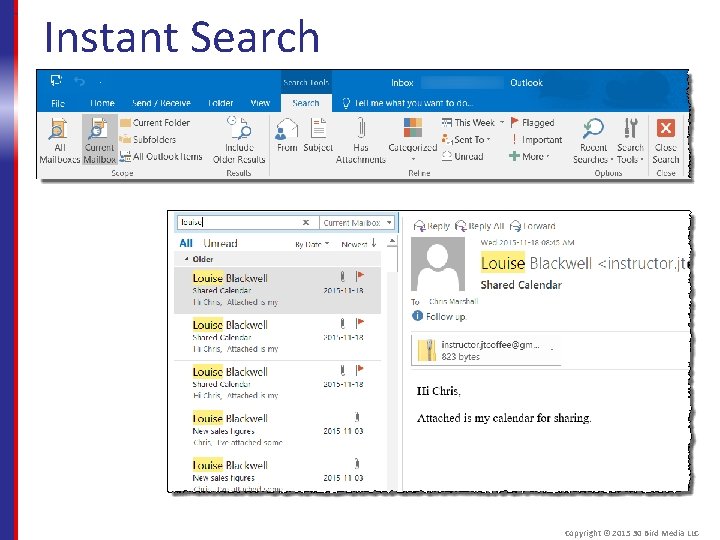This screenshot has width=720, height=540.
Task: Open first New sales figures message
Action: pos(277,431)
